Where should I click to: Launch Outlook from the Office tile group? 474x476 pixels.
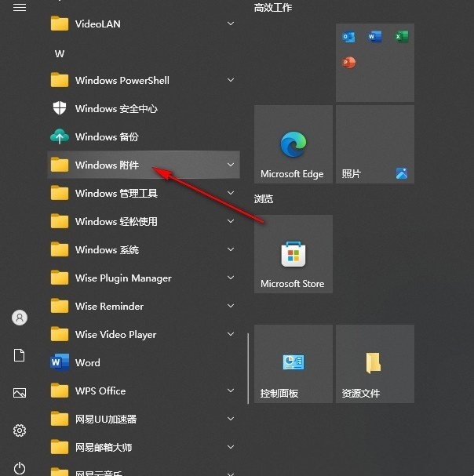click(x=348, y=37)
